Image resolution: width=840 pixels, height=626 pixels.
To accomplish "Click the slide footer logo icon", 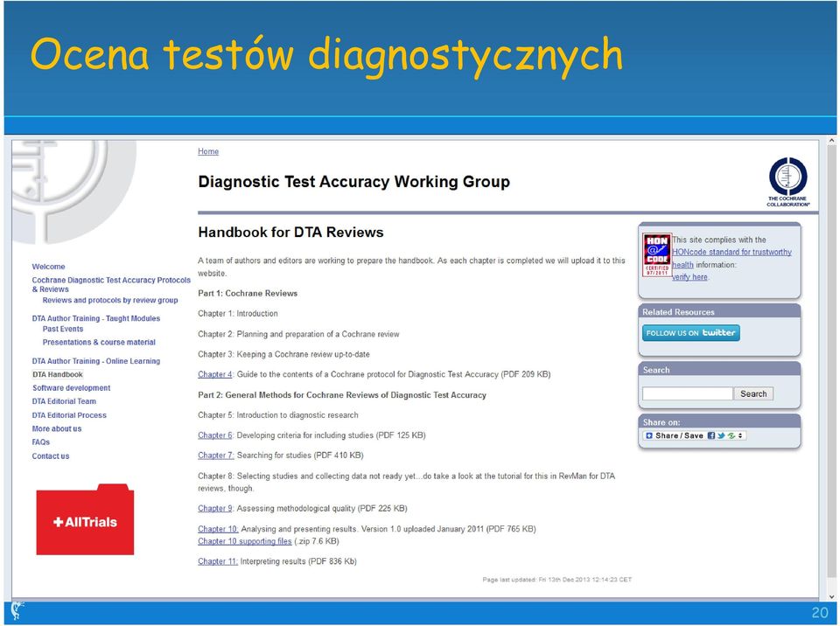I will 17,611.
